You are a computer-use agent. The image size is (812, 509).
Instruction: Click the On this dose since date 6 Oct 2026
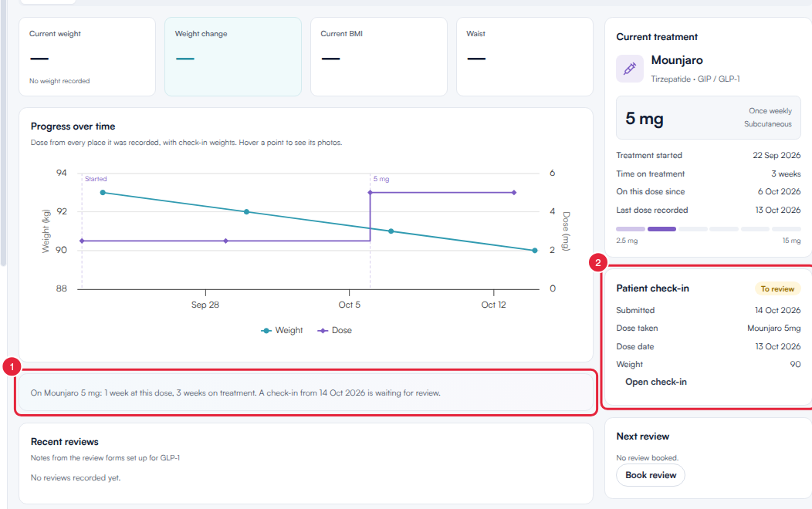coord(779,191)
